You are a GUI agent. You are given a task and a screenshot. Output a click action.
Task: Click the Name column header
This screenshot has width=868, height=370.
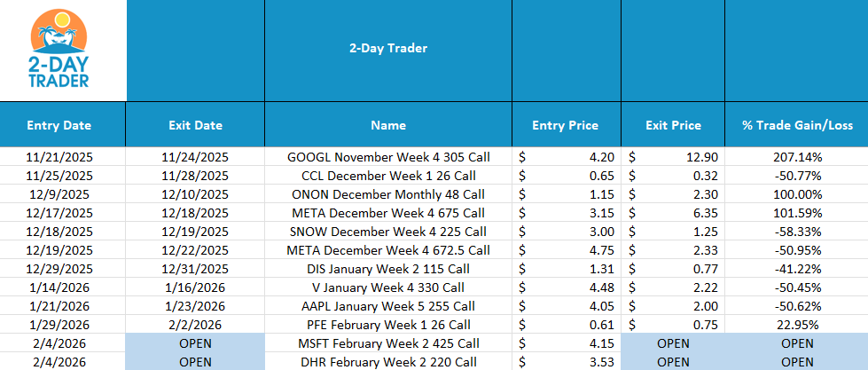tap(388, 125)
